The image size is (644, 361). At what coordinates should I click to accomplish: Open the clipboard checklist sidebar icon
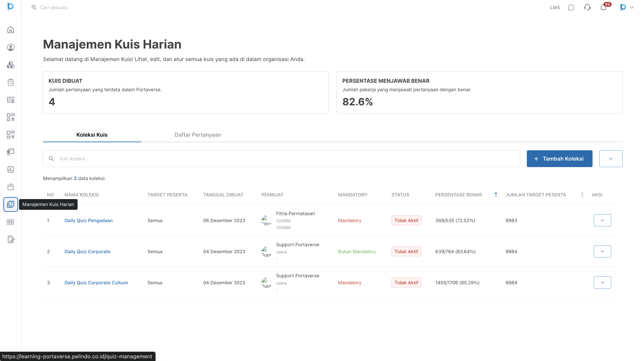click(x=11, y=82)
